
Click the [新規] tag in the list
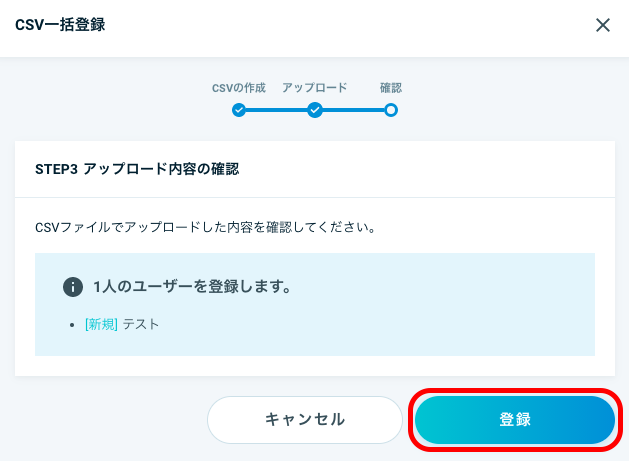coord(101,324)
